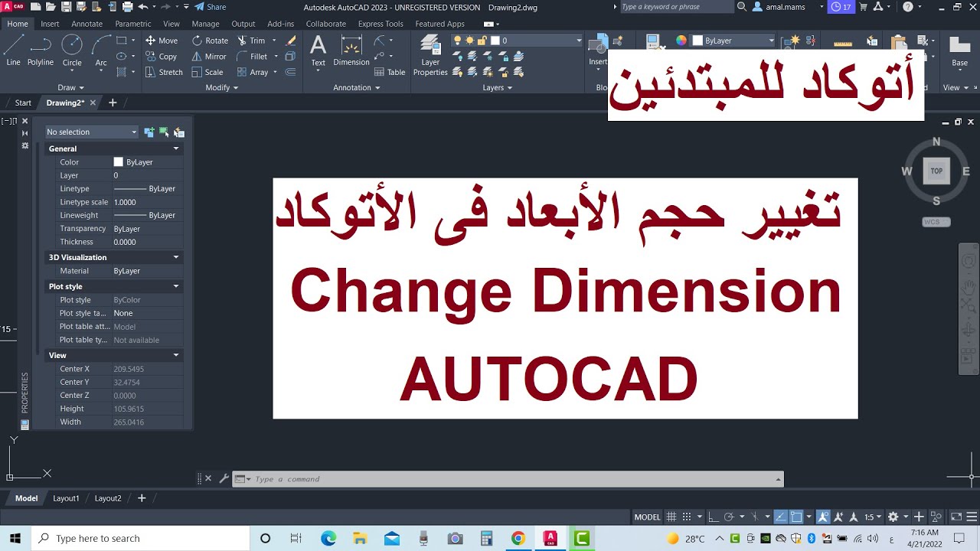The height and width of the screenshot is (551, 980).
Task: Select the Polyline tool
Action: (x=41, y=51)
